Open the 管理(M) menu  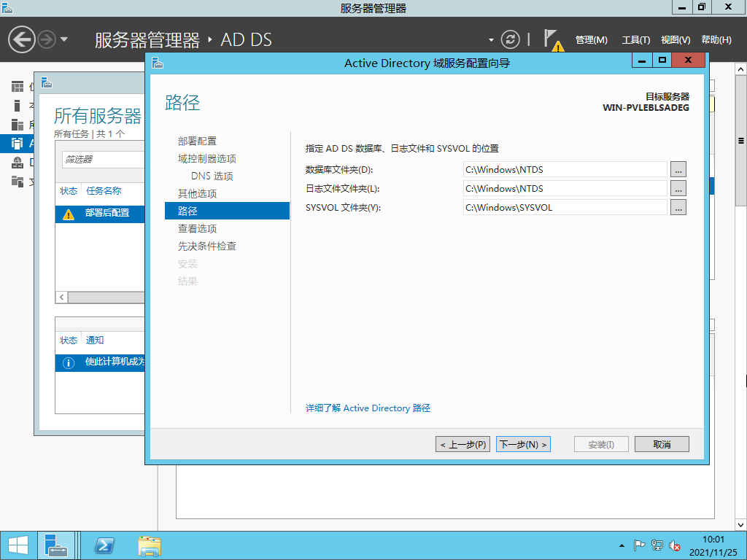(591, 40)
